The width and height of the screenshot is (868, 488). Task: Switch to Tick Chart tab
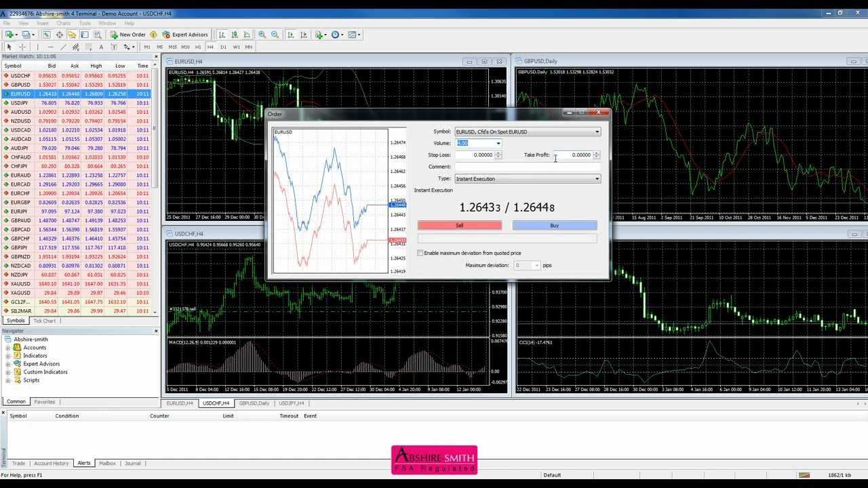point(45,321)
